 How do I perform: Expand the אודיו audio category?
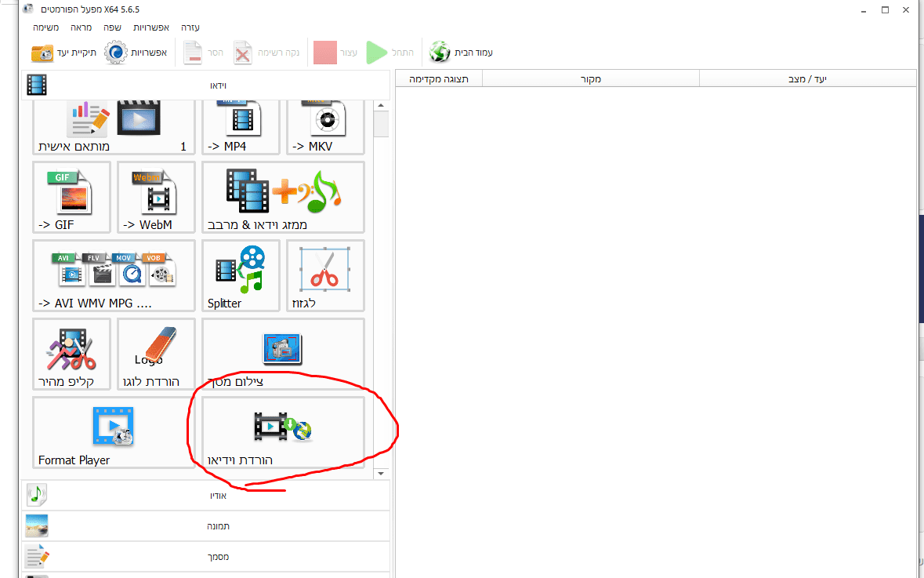pyautogui.click(x=206, y=495)
